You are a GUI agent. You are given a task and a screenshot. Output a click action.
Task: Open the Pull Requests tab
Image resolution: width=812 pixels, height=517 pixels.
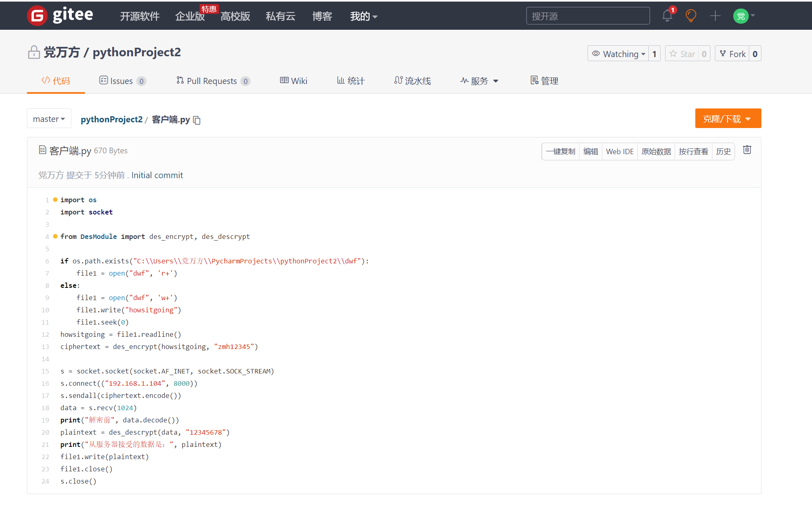point(212,81)
